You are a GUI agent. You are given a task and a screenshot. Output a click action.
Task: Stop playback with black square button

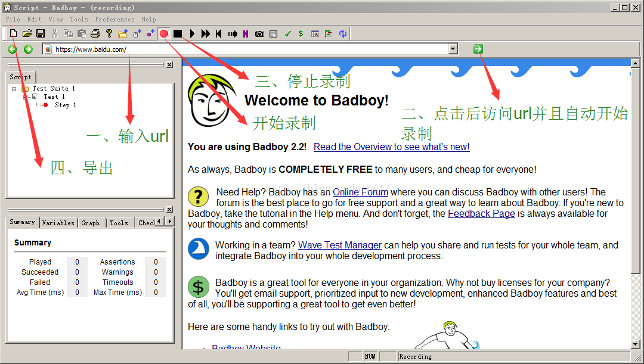click(x=178, y=33)
